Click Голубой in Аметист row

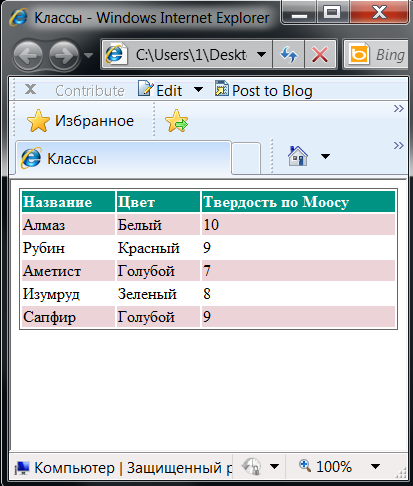pyautogui.click(x=158, y=271)
